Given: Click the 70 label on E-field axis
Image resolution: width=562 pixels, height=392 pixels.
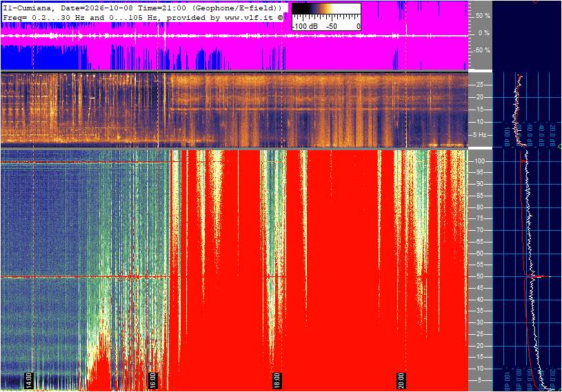Looking at the screenshot, I should (479, 230).
